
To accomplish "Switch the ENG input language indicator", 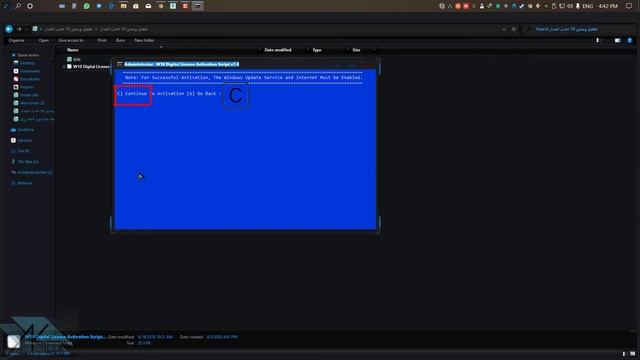I will [588, 6].
